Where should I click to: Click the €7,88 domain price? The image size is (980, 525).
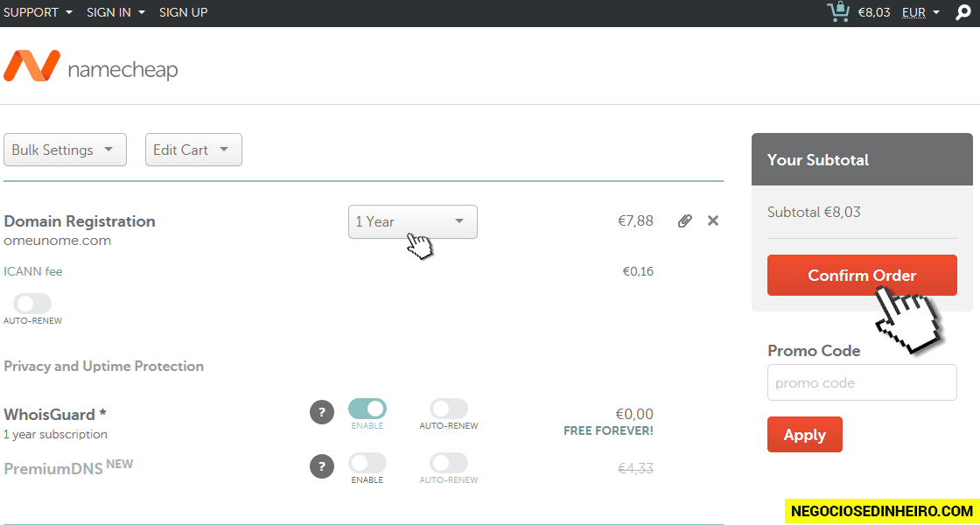[x=635, y=220]
